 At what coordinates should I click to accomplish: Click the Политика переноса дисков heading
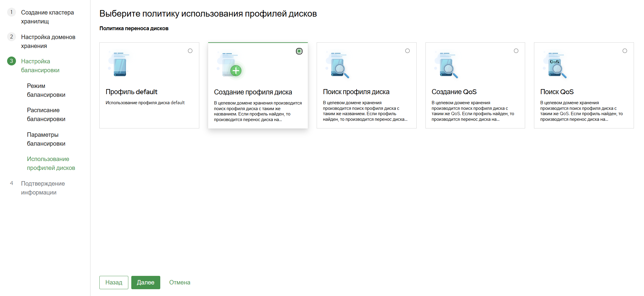(134, 28)
